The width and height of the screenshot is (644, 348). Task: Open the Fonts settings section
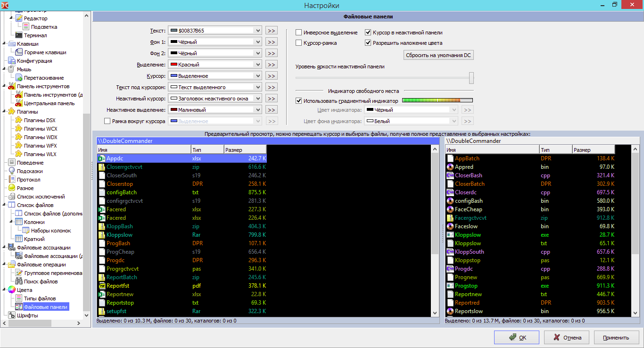(x=27, y=315)
